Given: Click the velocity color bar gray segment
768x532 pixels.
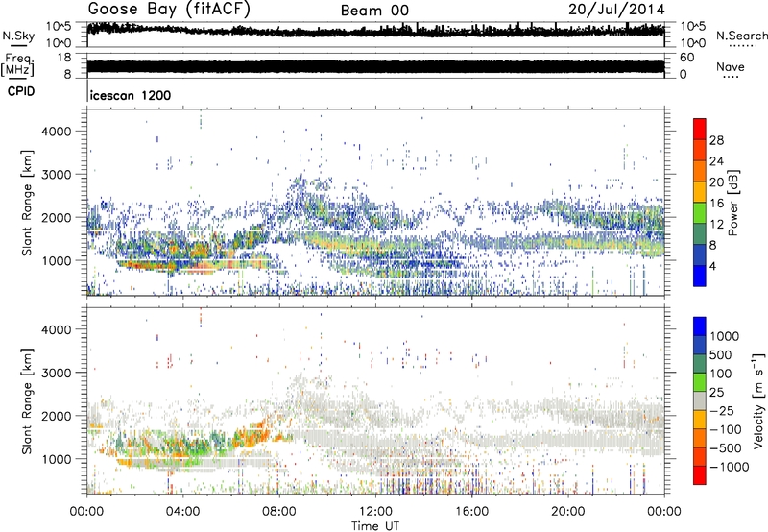Looking at the screenshot, I should (x=700, y=401).
